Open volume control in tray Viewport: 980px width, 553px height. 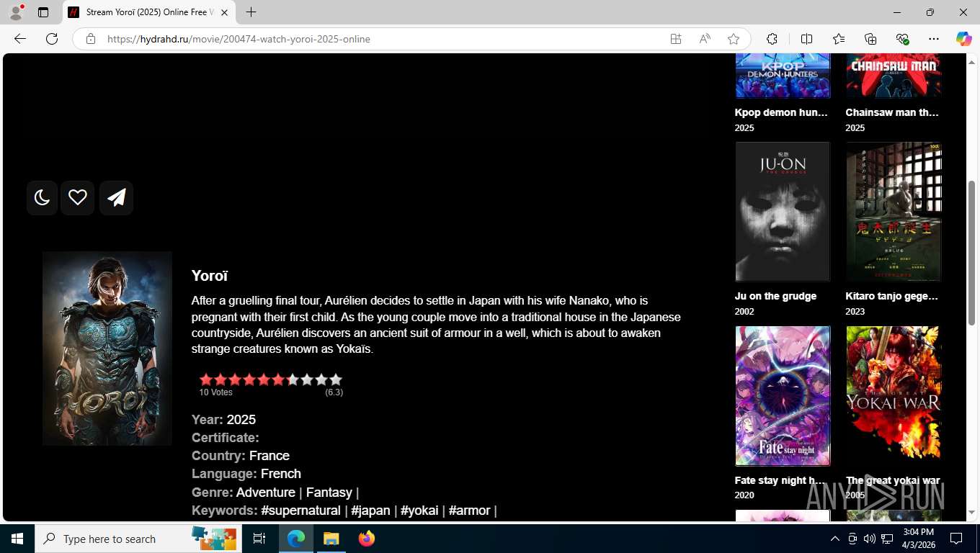pyautogui.click(x=869, y=539)
